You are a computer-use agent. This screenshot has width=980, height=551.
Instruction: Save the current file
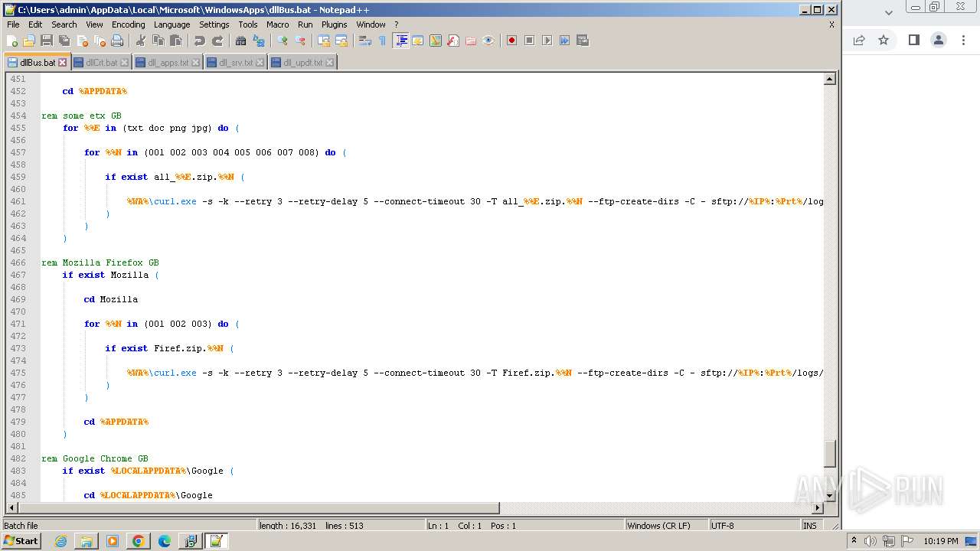[47, 41]
